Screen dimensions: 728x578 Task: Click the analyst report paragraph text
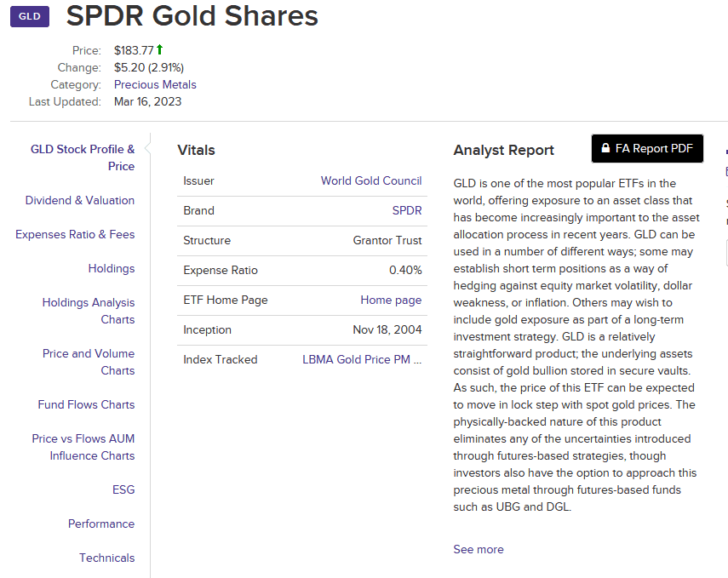pos(576,345)
